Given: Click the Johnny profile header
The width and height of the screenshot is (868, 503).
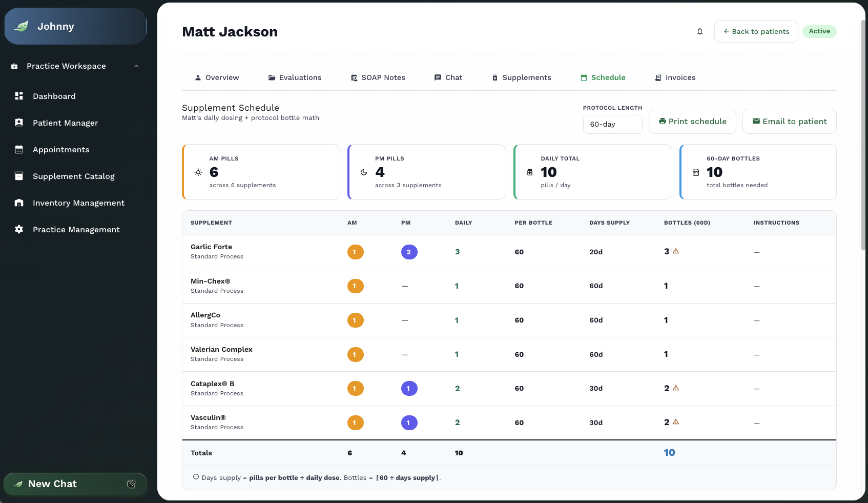Looking at the screenshot, I should tap(76, 26).
